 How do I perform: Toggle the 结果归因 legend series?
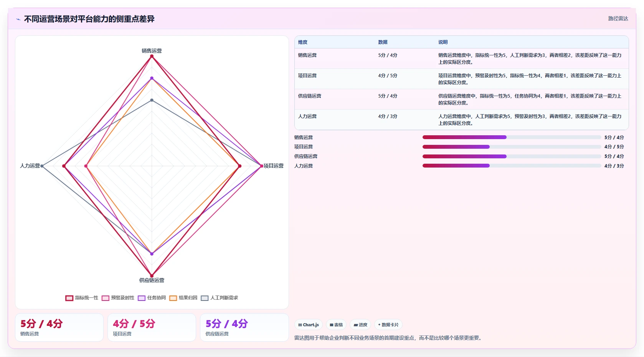coord(183,298)
